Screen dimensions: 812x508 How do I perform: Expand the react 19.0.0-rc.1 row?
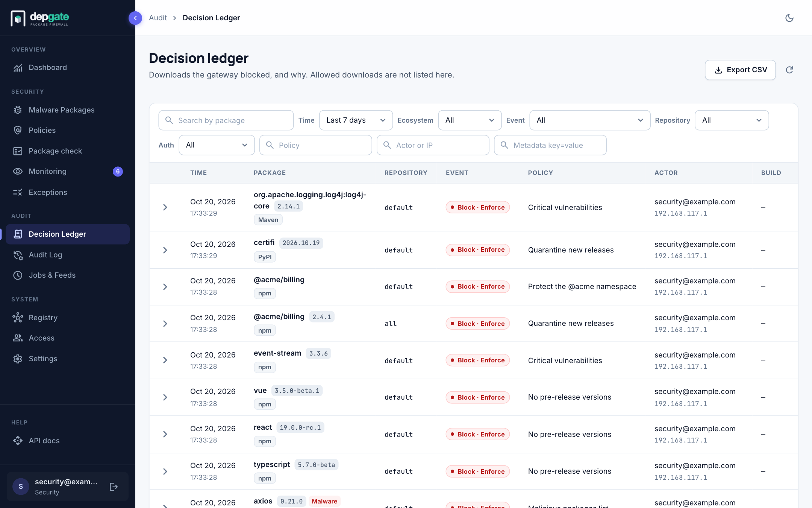pos(165,434)
